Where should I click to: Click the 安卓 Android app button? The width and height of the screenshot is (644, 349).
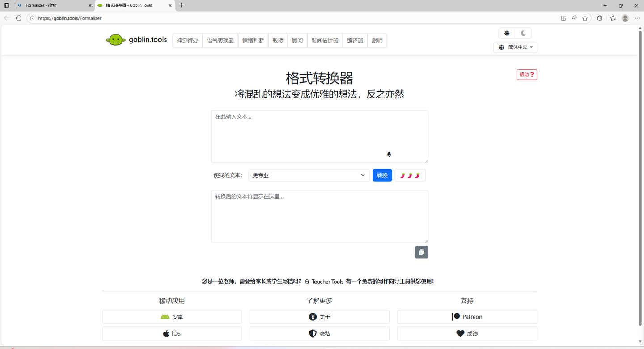[x=172, y=317]
